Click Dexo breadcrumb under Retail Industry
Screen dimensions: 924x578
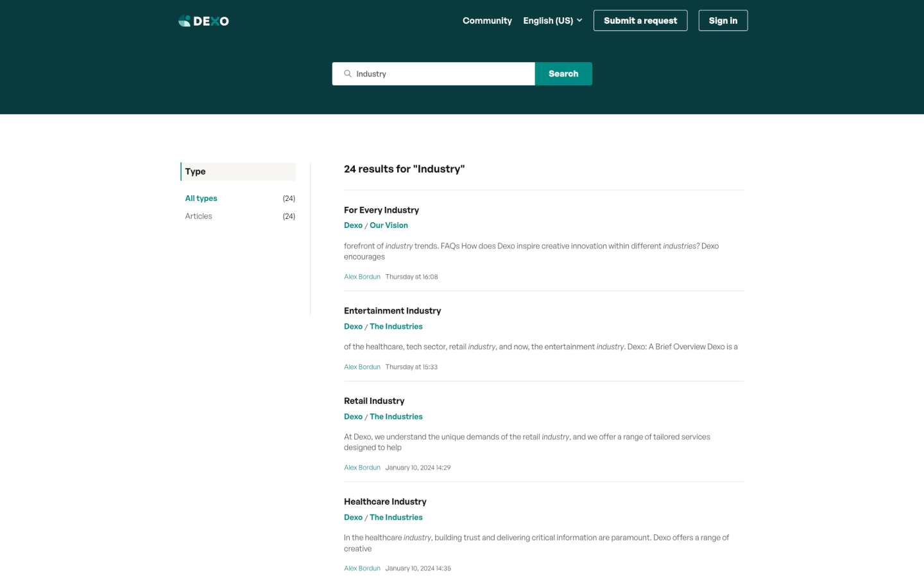[353, 417]
